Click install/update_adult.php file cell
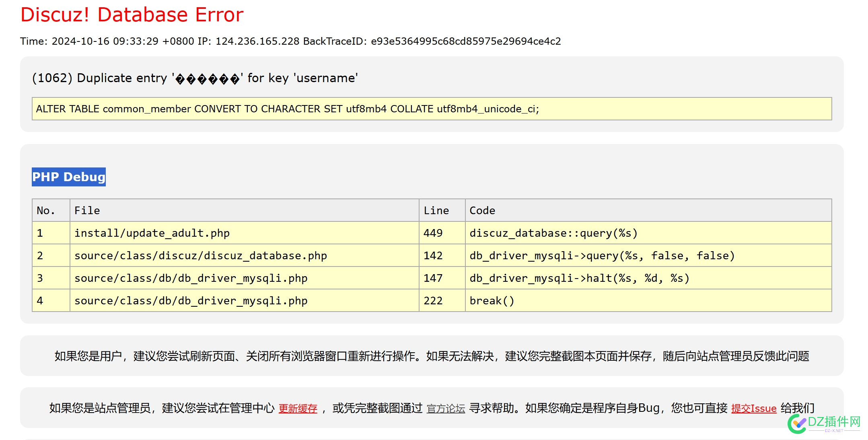The height and width of the screenshot is (440, 868). coord(244,233)
